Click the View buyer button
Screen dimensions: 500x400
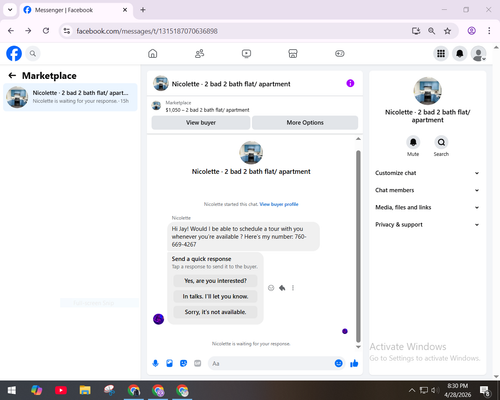pyautogui.click(x=201, y=123)
